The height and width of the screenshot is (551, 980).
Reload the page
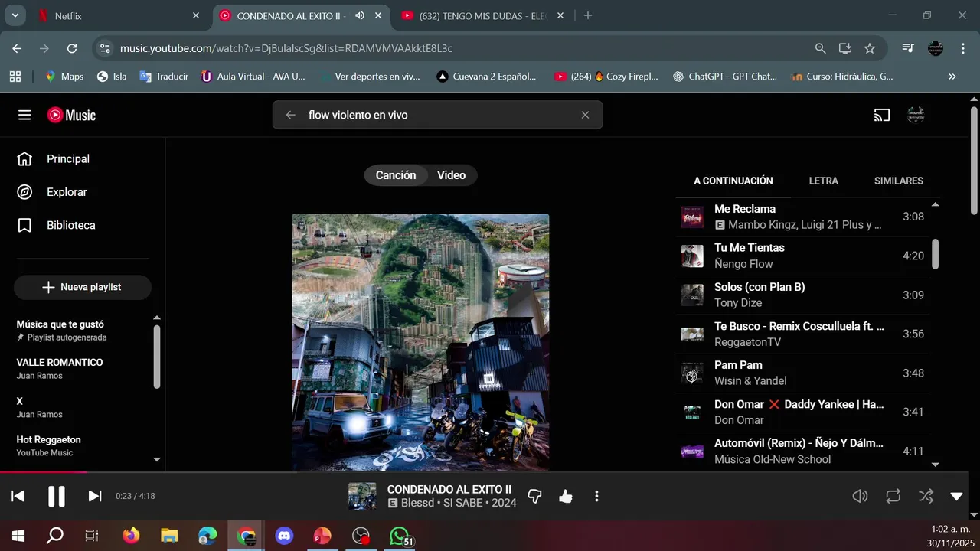click(x=72, y=48)
